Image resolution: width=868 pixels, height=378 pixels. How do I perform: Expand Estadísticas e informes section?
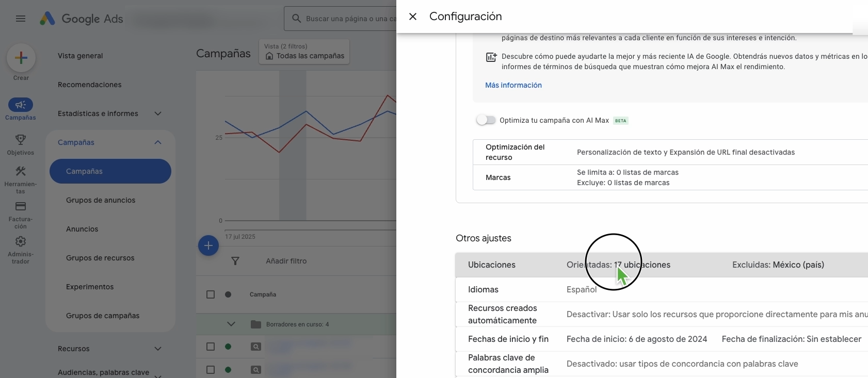(x=158, y=113)
